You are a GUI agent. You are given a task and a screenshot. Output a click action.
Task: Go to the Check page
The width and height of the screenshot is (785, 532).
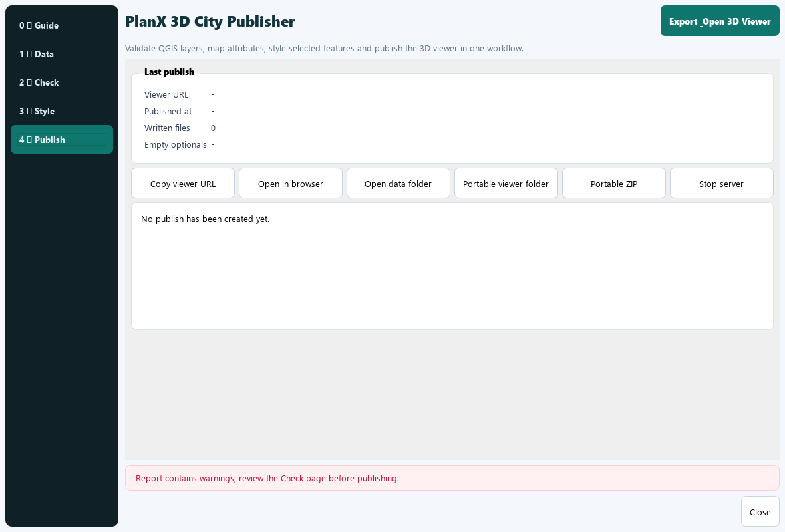tap(62, 82)
